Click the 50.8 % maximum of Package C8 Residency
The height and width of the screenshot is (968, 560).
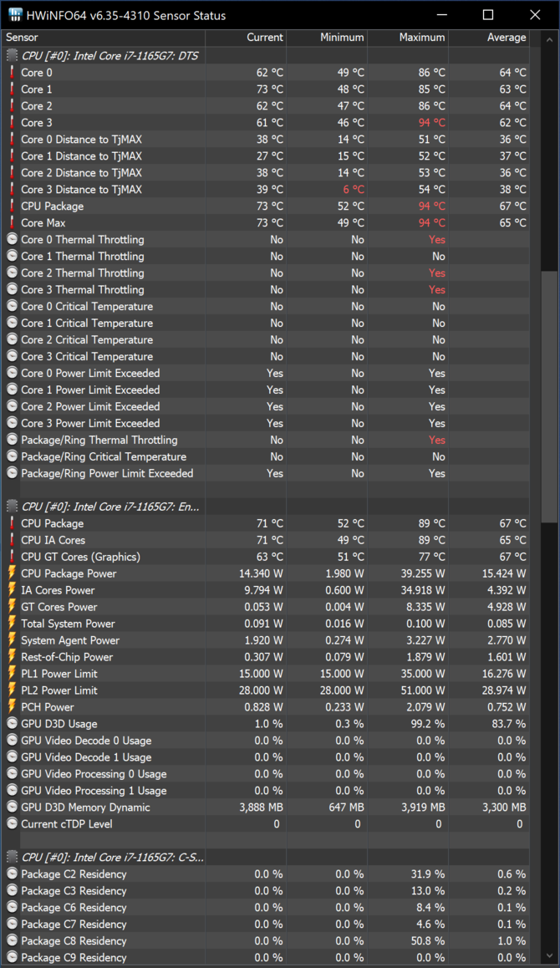pyautogui.click(x=428, y=940)
